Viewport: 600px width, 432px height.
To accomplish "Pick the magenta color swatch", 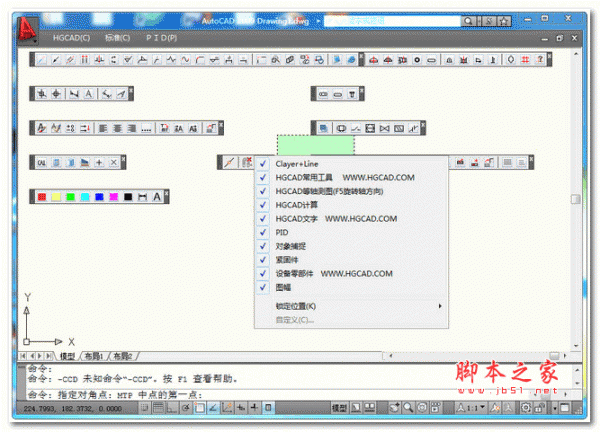I will point(114,197).
